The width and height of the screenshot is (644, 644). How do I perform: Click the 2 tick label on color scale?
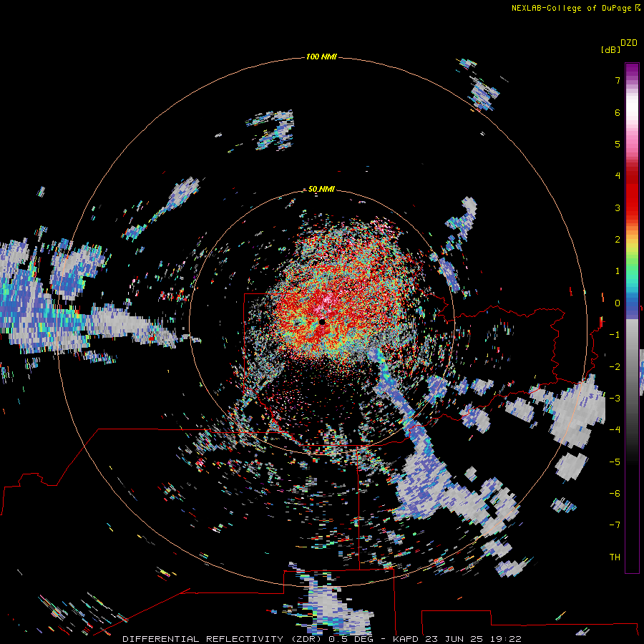pyautogui.click(x=618, y=240)
